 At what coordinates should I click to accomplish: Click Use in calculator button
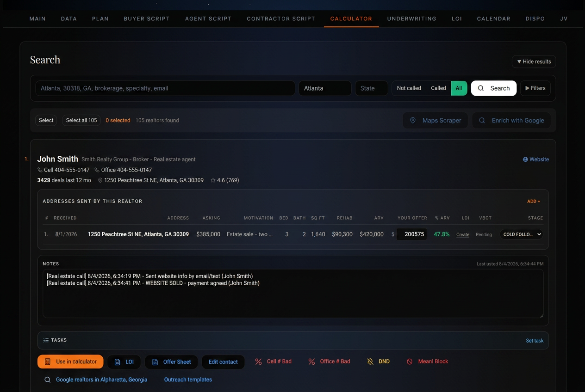pyautogui.click(x=70, y=361)
